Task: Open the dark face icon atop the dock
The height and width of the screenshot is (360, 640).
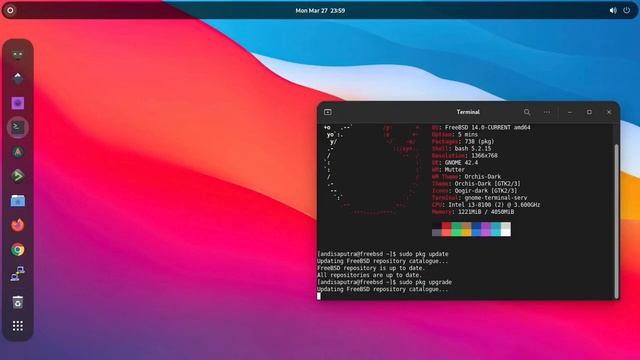Action: point(18,55)
